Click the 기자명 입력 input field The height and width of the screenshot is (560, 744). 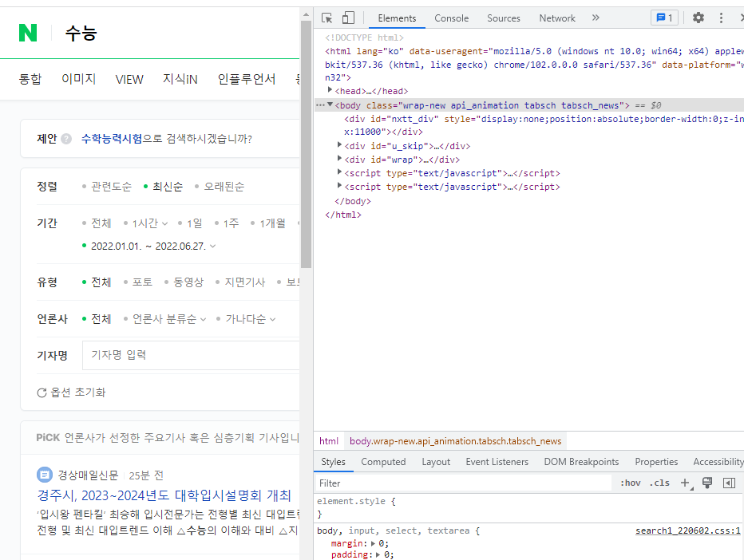click(x=191, y=355)
